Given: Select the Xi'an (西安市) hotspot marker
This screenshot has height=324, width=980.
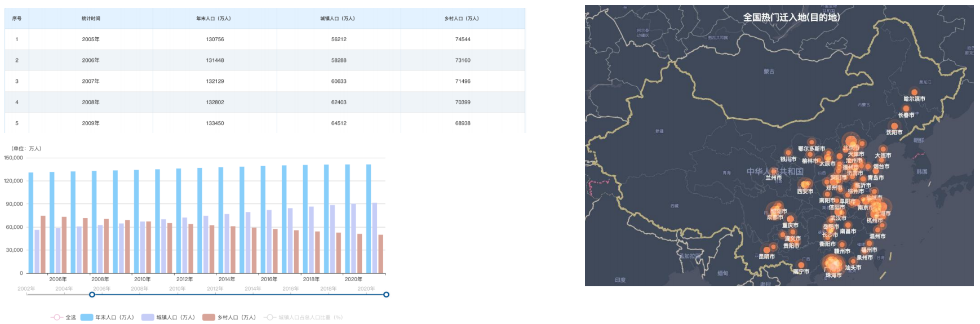Looking at the screenshot, I should point(805,185).
